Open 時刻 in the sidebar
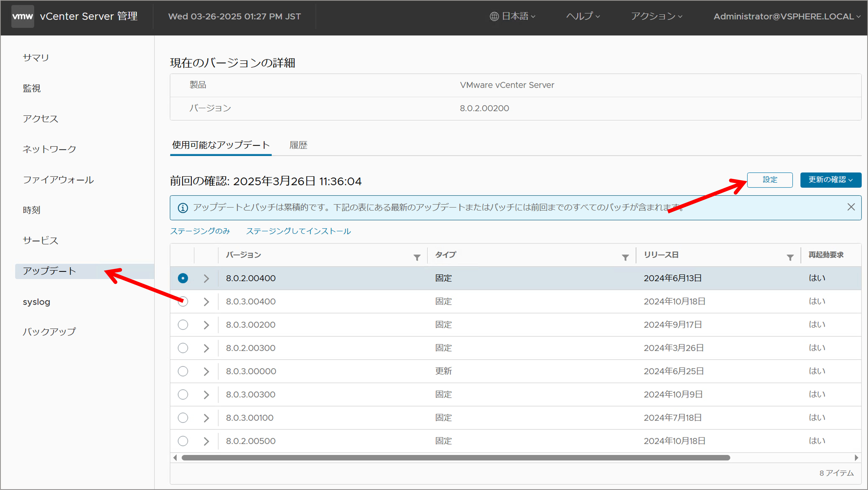 32,210
